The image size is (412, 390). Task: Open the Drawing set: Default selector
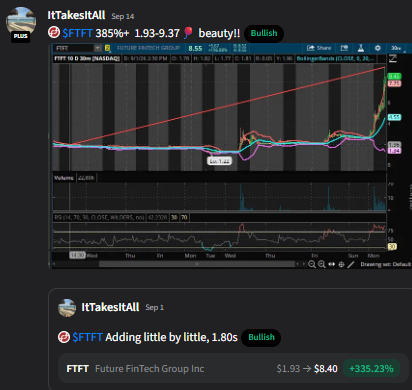pyautogui.click(x=385, y=264)
